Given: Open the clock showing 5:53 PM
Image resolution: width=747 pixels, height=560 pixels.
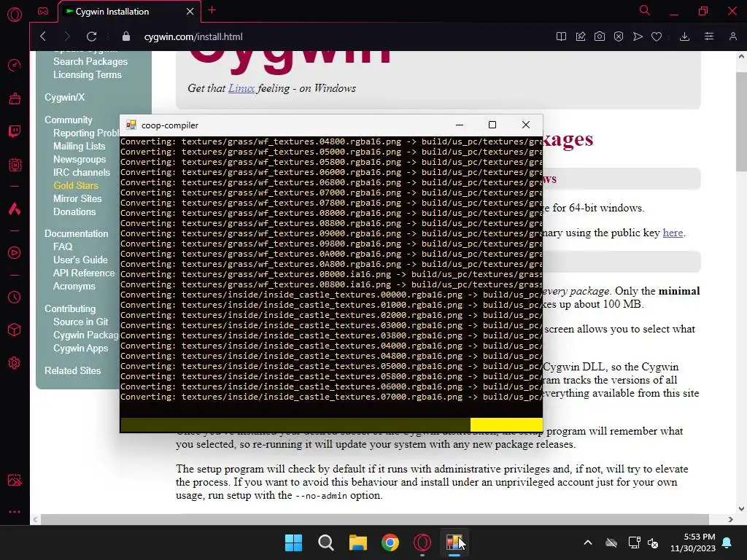Looking at the screenshot, I should coord(693,542).
